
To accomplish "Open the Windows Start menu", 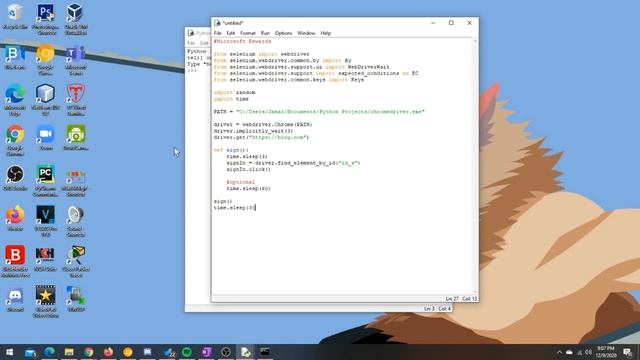I will pyautogui.click(x=10, y=351).
